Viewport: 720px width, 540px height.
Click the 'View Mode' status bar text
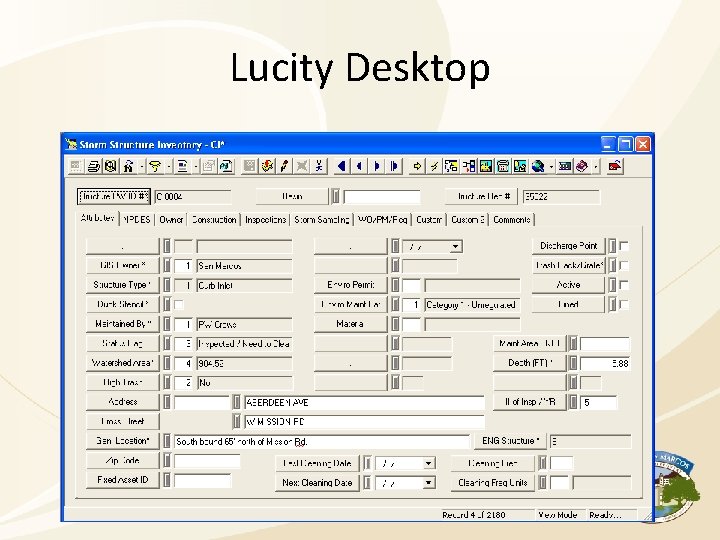pyautogui.click(x=557, y=515)
